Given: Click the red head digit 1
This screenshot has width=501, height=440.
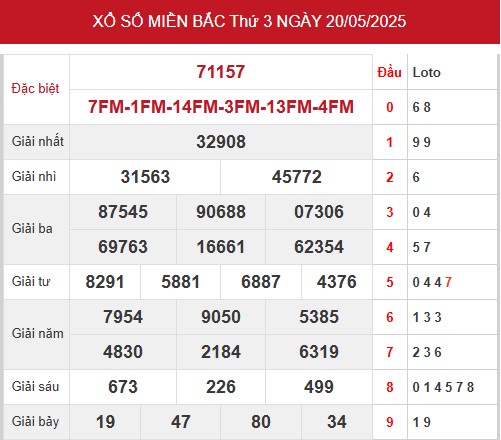Looking at the screenshot, I should point(390,142).
